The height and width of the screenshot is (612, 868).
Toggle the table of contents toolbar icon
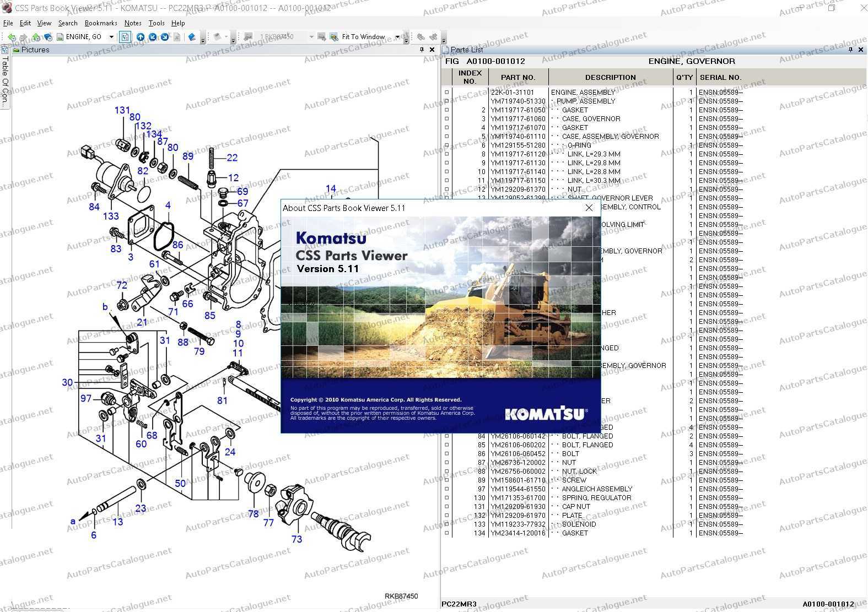[125, 37]
